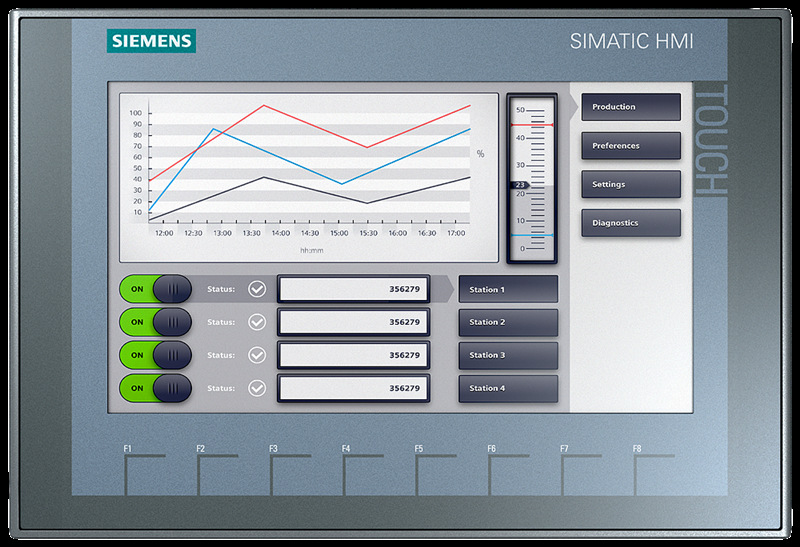This screenshot has height=547, width=800.
Task: Click the 12:00 time axis label
Action: click(164, 233)
